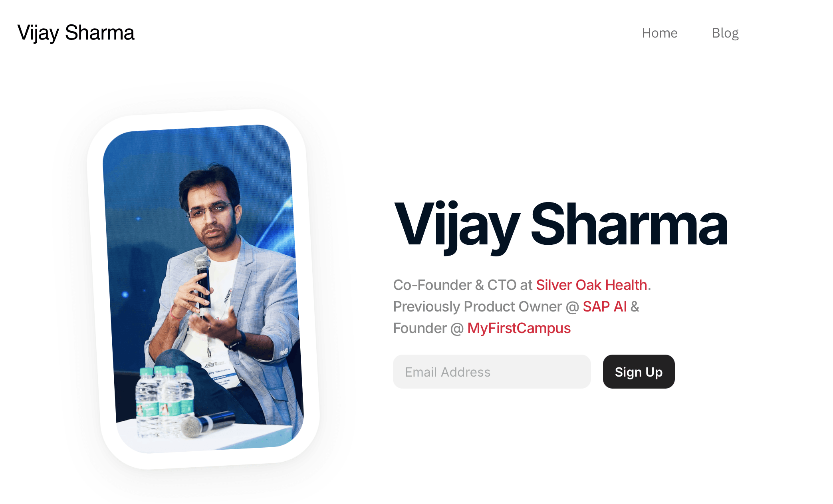Follow the Silver Oak Health link
Image resolution: width=833 pixels, height=504 pixels.
(591, 285)
